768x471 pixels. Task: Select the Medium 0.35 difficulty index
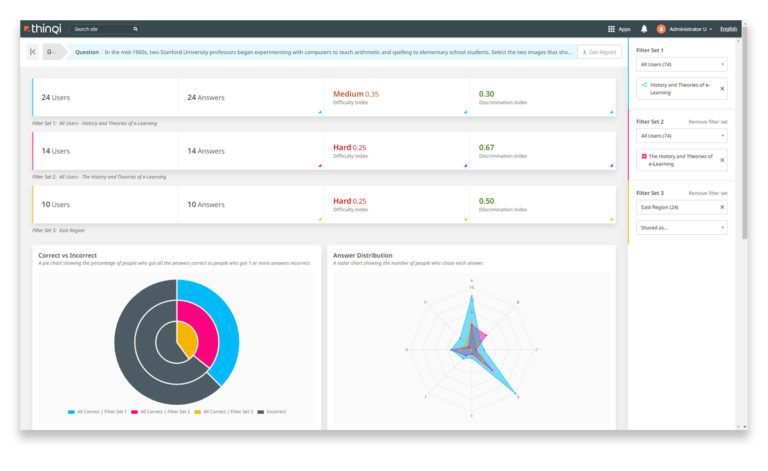356,94
